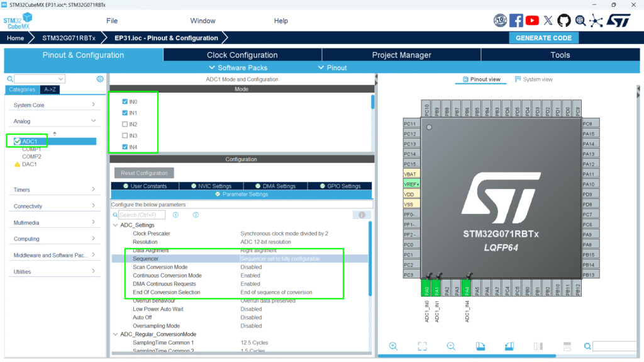Zoom out of the pinout view

coord(451,346)
